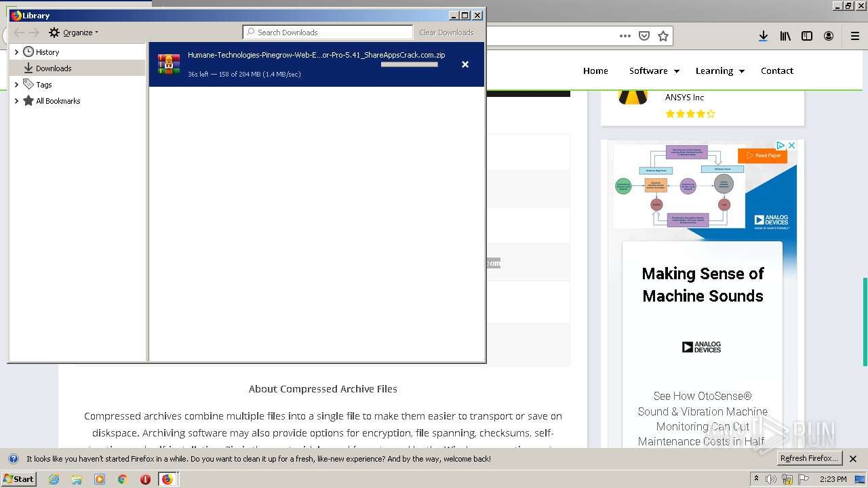Open the Firefox hamburger menu

click(x=855, y=36)
